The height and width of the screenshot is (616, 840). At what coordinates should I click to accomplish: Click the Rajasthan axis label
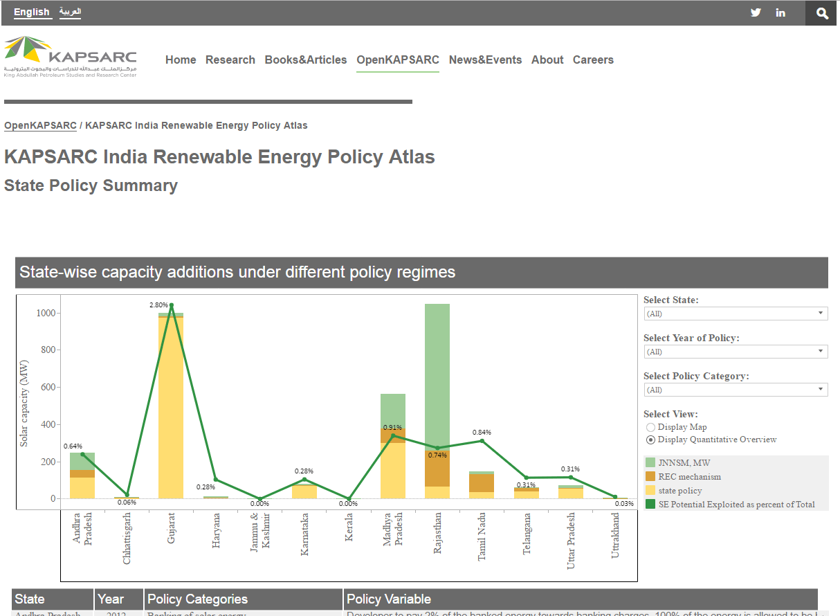click(x=437, y=533)
